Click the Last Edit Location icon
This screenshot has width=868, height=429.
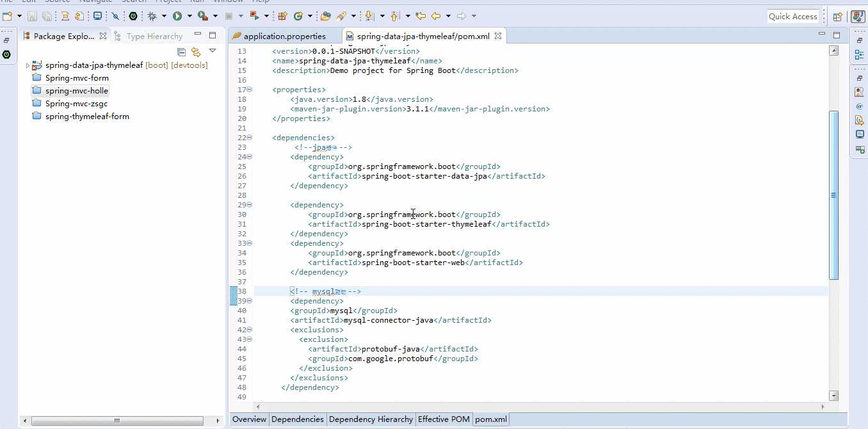[x=421, y=16]
